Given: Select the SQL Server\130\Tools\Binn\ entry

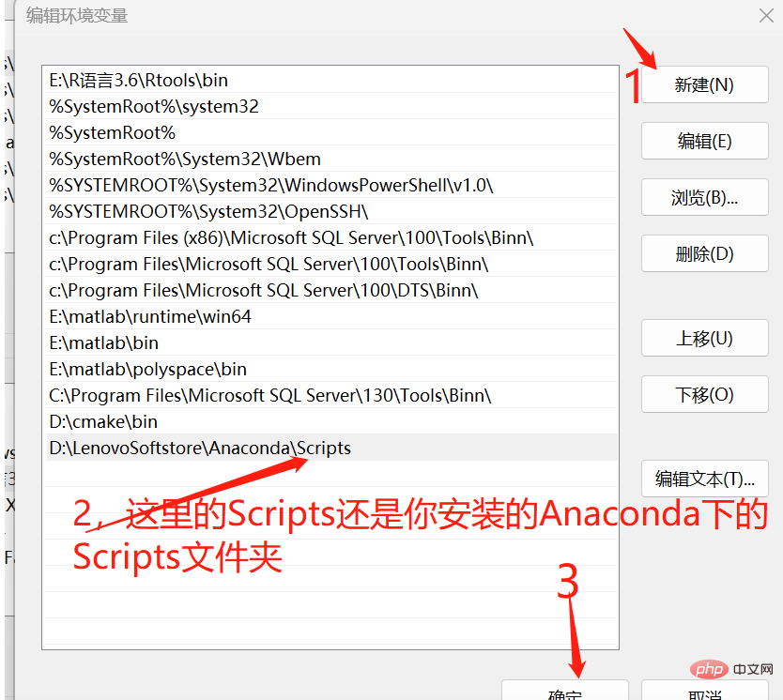Looking at the screenshot, I should click(330, 395).
